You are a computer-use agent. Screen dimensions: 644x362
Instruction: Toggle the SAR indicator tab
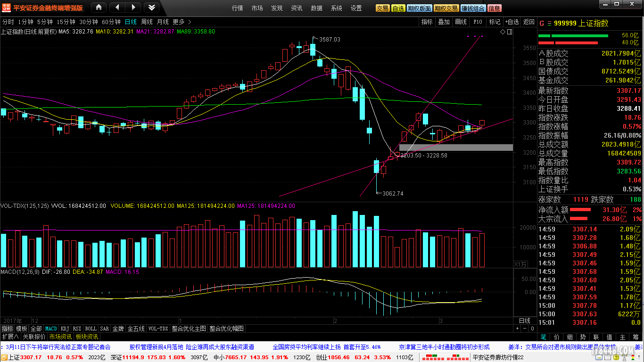click(x=105, y=329)
